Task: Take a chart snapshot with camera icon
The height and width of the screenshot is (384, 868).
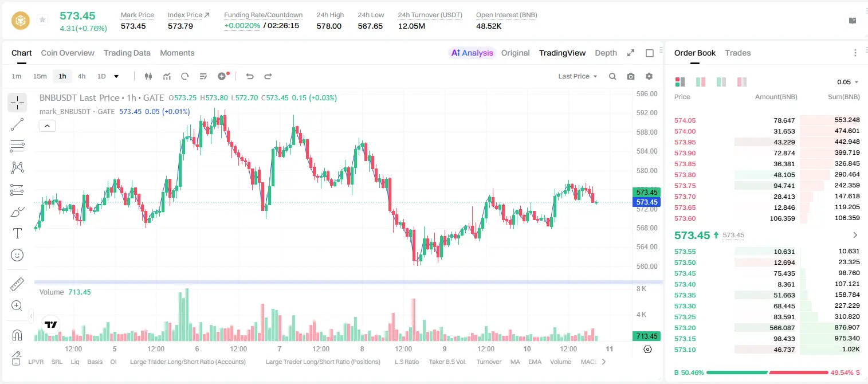Action: point(631,76)
